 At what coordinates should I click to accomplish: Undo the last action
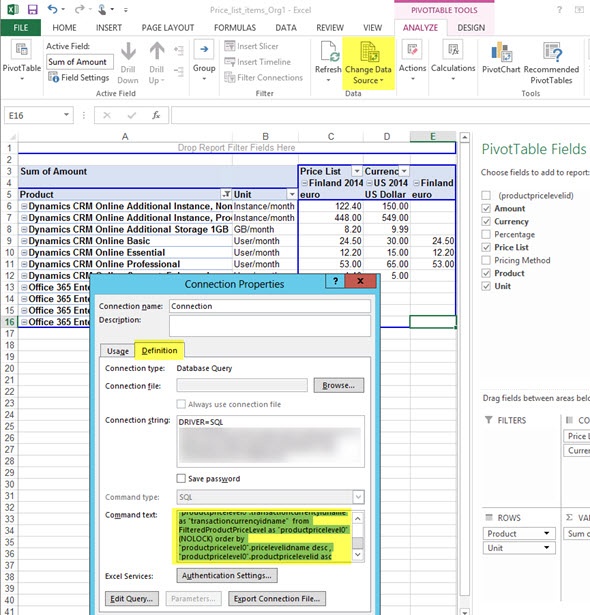[x=53, y=9]
